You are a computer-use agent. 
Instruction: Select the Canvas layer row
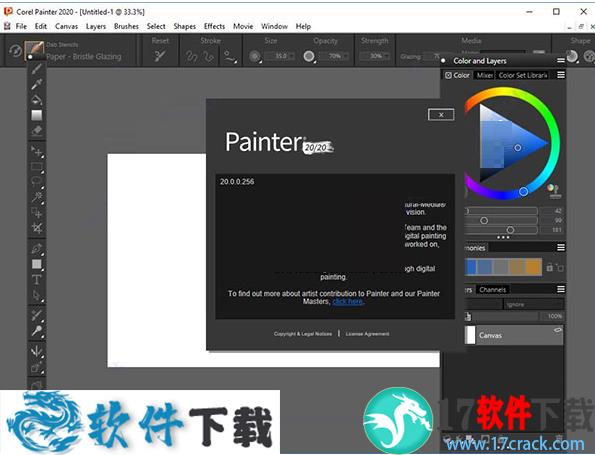pos(514,335)
